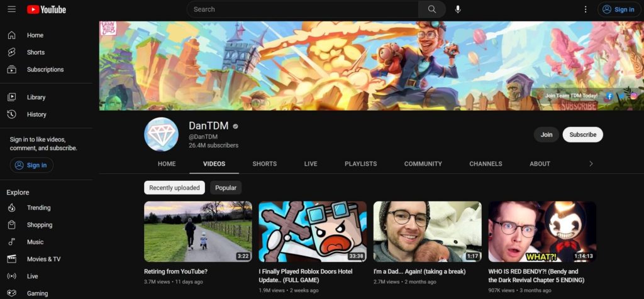The width and height of the screenshot is (644, 299).
Task: Open the three-dot settings menu
Action: [586, 9]
